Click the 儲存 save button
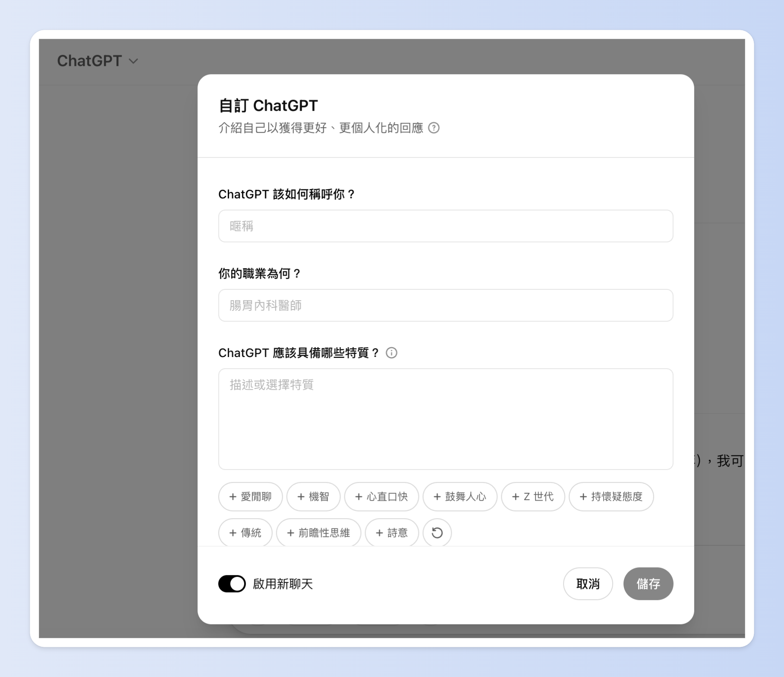 pyautogui.click(x=648, y=584)
